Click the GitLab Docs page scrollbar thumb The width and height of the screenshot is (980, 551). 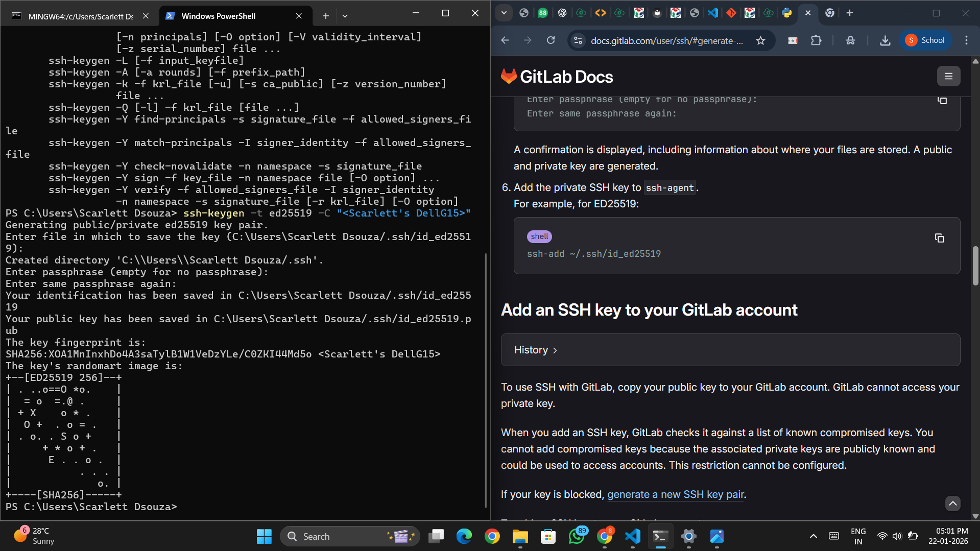[975, 266]
